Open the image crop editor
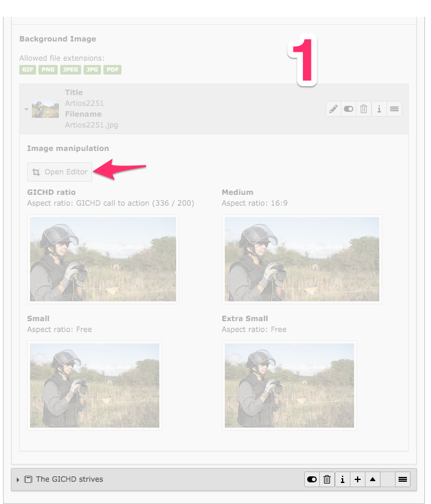The height and width of the screenshot is (504, 431). pyautogui.click(x=60, y=172)
